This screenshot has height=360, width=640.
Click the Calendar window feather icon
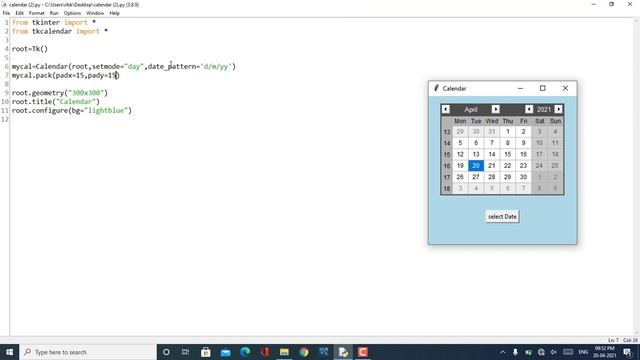pos(436,88)
